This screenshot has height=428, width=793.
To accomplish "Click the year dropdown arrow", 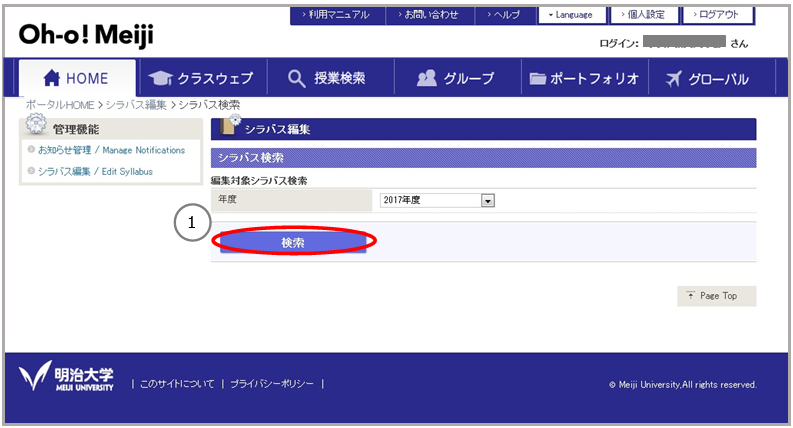I will [488, 201].
